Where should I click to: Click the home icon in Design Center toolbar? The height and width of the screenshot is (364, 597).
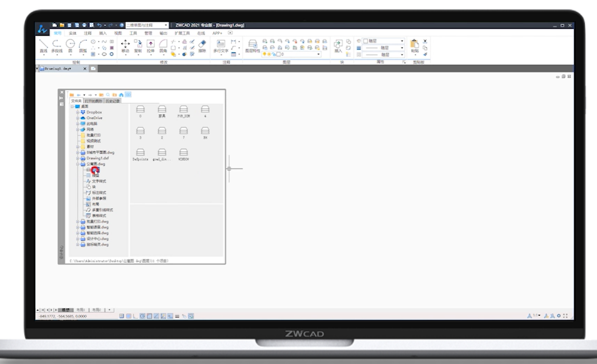pos(121,95)
